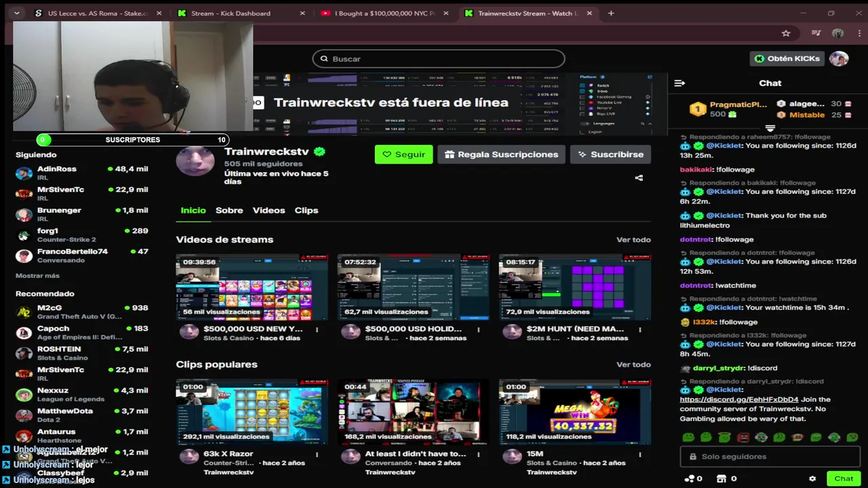
Task: Open the At least I didn't have to clip
Action: tap(413, 412)
